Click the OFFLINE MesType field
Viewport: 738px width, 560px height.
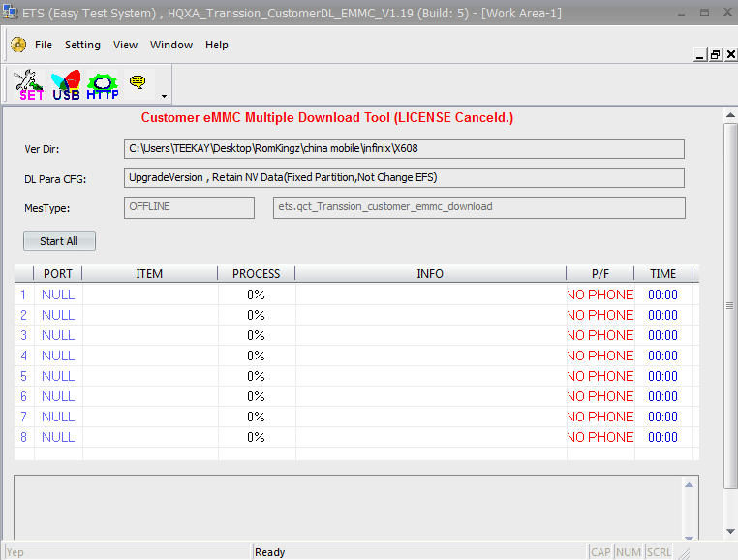click(189, 207)
